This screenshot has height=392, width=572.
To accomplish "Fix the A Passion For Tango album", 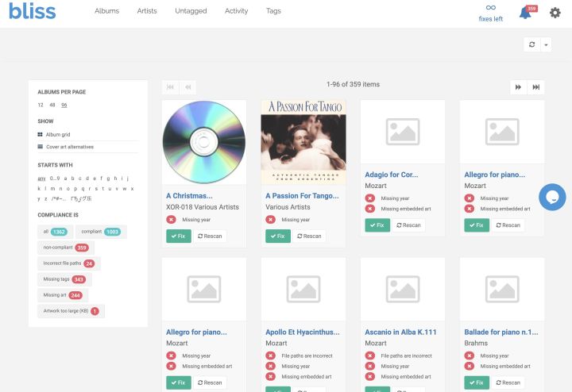I will [x=277, y=236].
